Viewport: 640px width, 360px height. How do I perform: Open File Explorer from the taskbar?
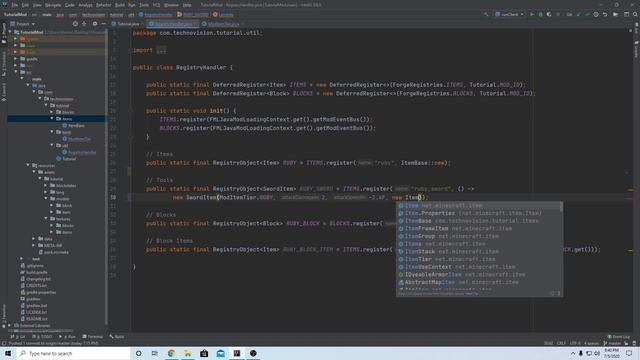pos(188,353)
